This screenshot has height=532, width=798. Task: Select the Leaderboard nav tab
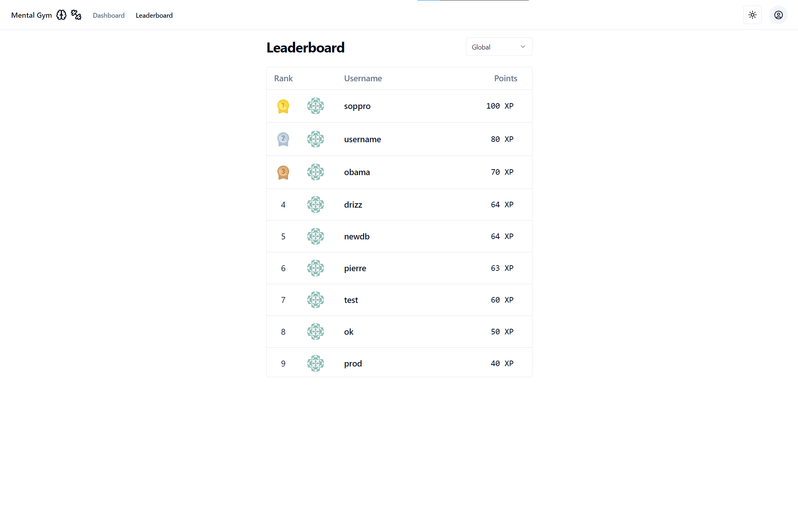point(154,16)
